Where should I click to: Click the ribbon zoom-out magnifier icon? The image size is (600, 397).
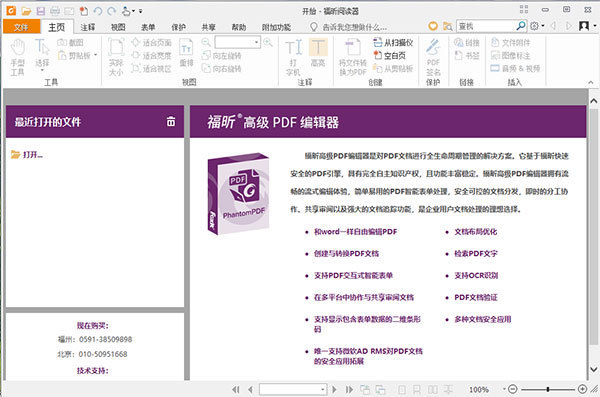[206, 42]
